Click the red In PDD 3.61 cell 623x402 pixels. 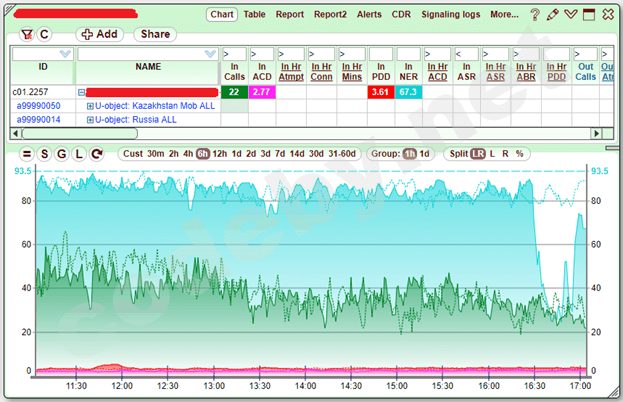(381, 92)
